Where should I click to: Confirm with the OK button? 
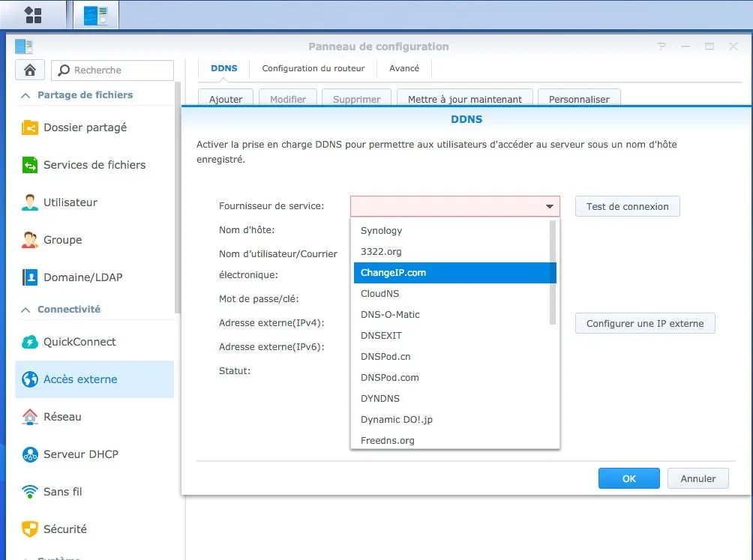628,478
